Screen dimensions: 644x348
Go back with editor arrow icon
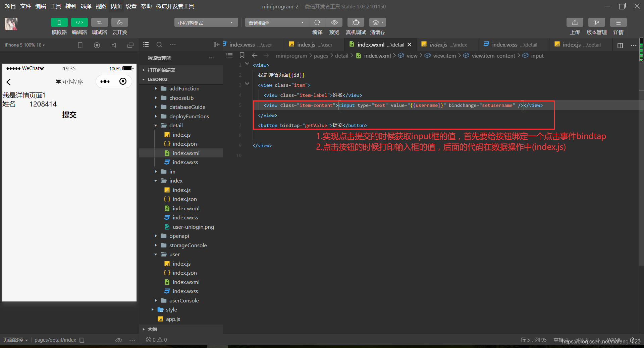[255, 55]
